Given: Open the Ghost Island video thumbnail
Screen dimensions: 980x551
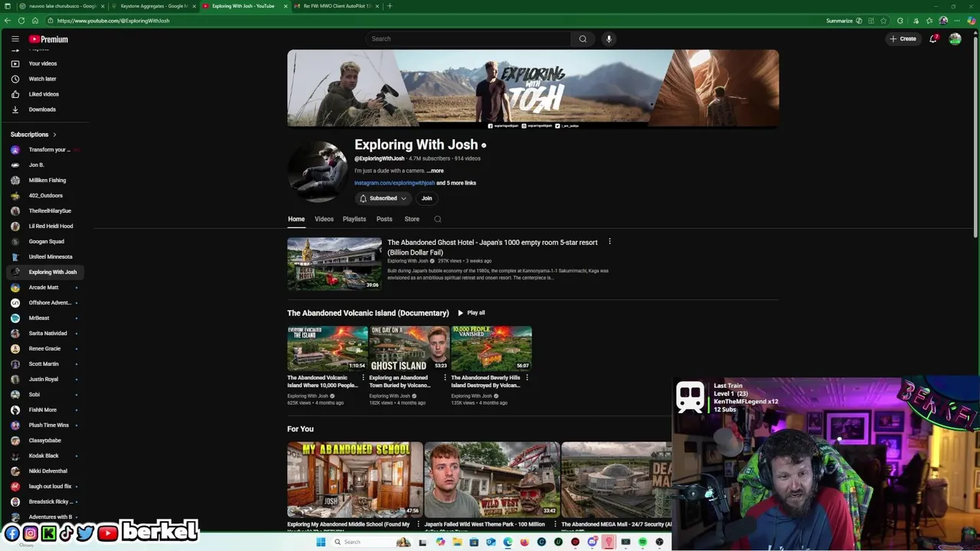Looking at the screenshot, I should coord(409,348).
